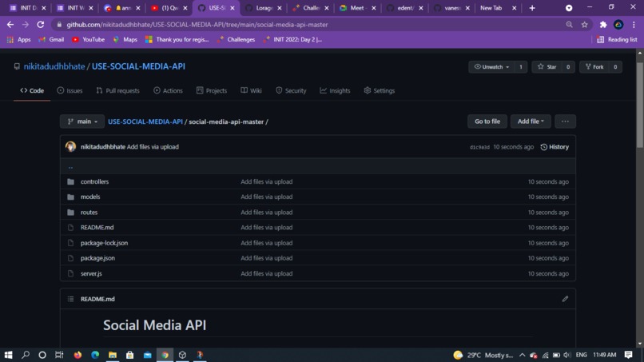Go back using browser back arrow
644x362 pixels.
[10, 25]
